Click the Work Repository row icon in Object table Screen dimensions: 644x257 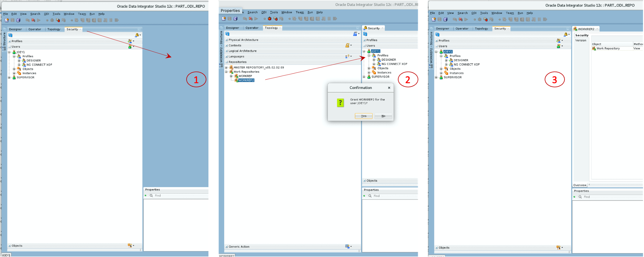click(594, 49)
